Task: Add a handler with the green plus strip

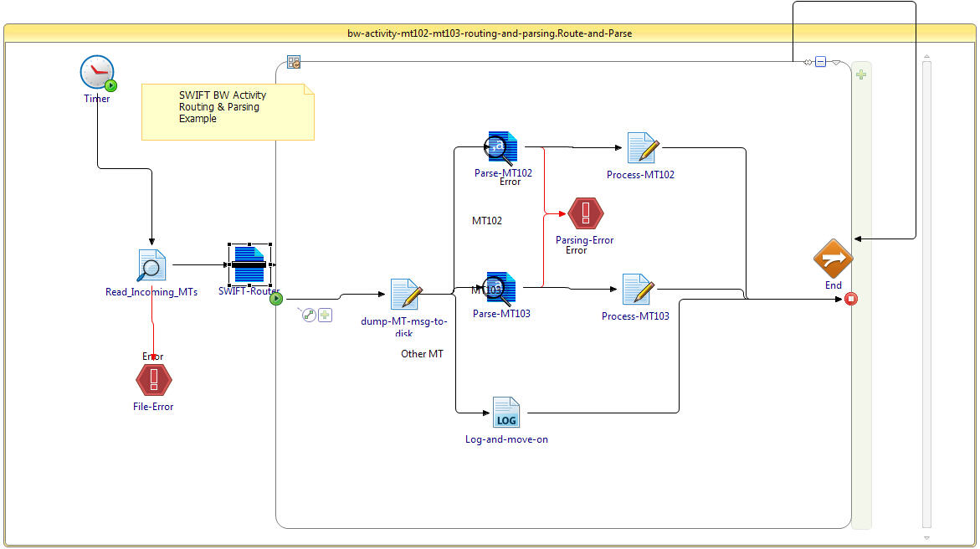Action: coord(861,74)
